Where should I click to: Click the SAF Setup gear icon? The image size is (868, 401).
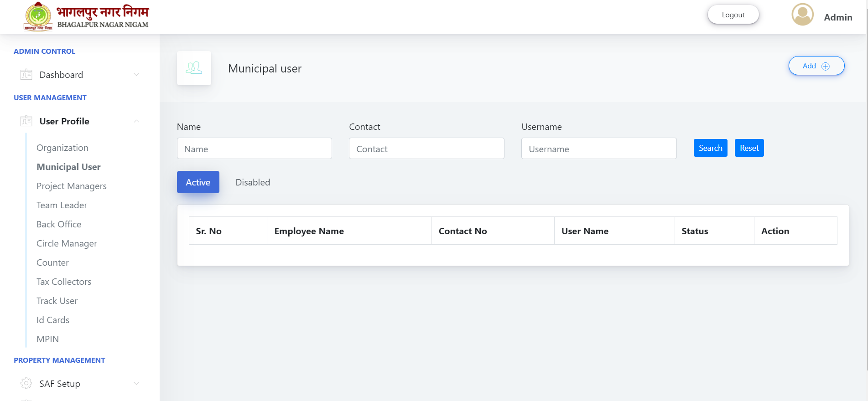tap(26, 383)
